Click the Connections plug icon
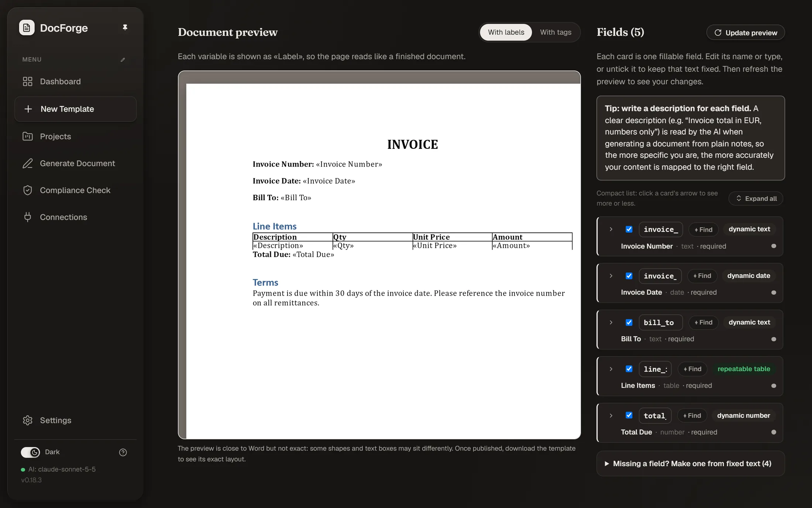812x508 pixels. click(x=28, y=217)
